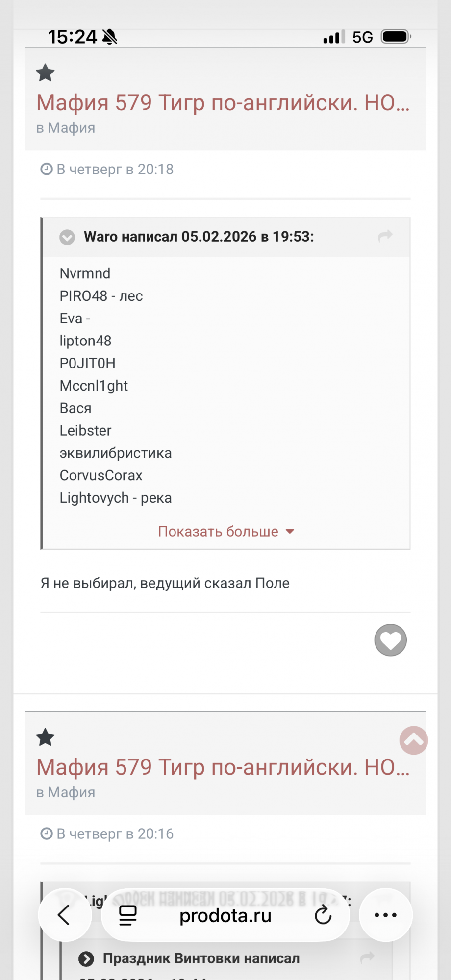Viewport: 451px width, 980px height.
Task: Click the В четверг в 20:16 timestamp
Action: [x=115, y=834]
